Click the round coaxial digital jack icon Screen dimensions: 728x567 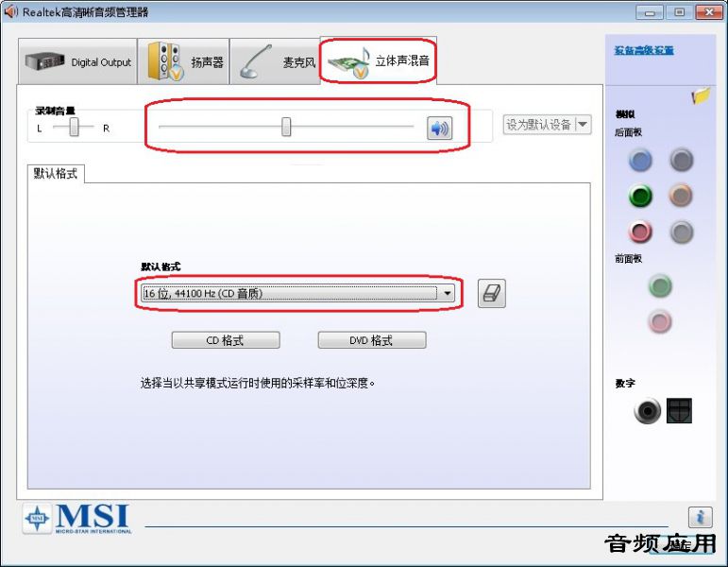pos(647,411)
